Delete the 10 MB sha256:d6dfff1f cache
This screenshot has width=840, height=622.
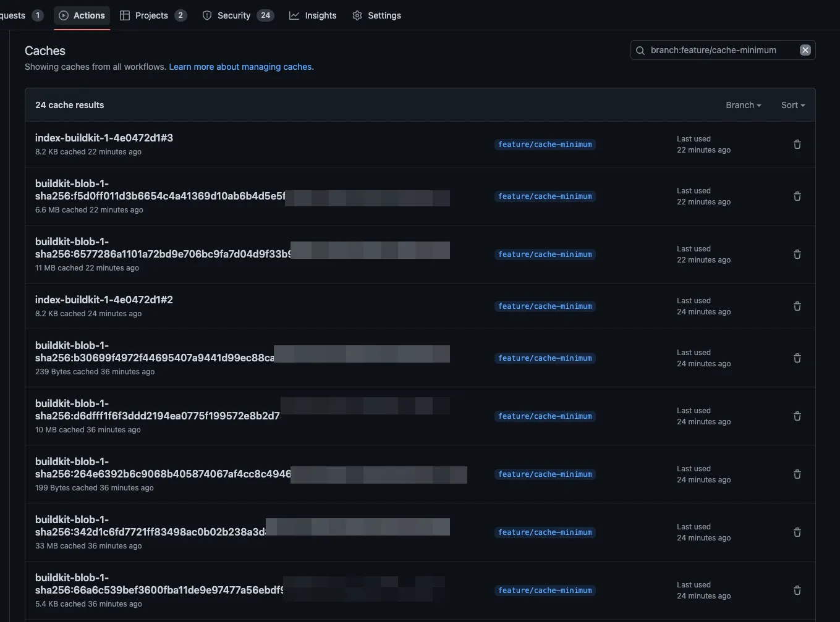(x=797, y=416)
